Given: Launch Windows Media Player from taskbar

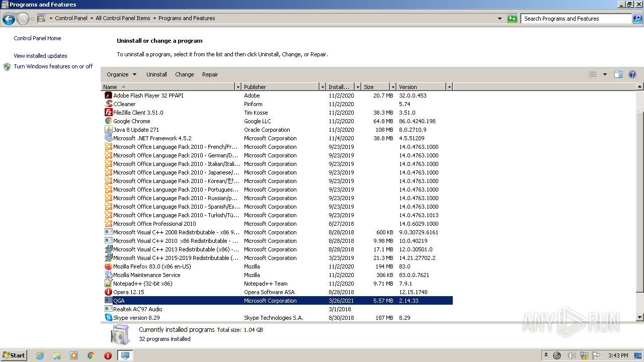Looking at the screenshot, I should point(74,355).
